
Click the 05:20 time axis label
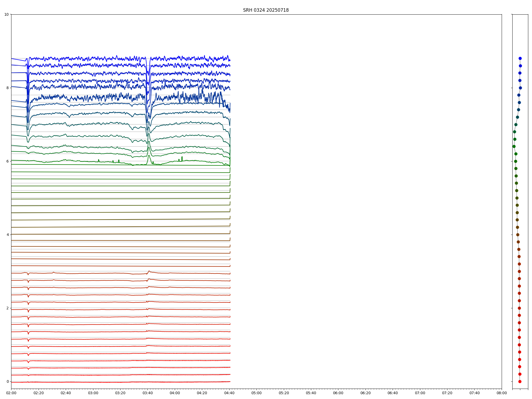point(284,393)
